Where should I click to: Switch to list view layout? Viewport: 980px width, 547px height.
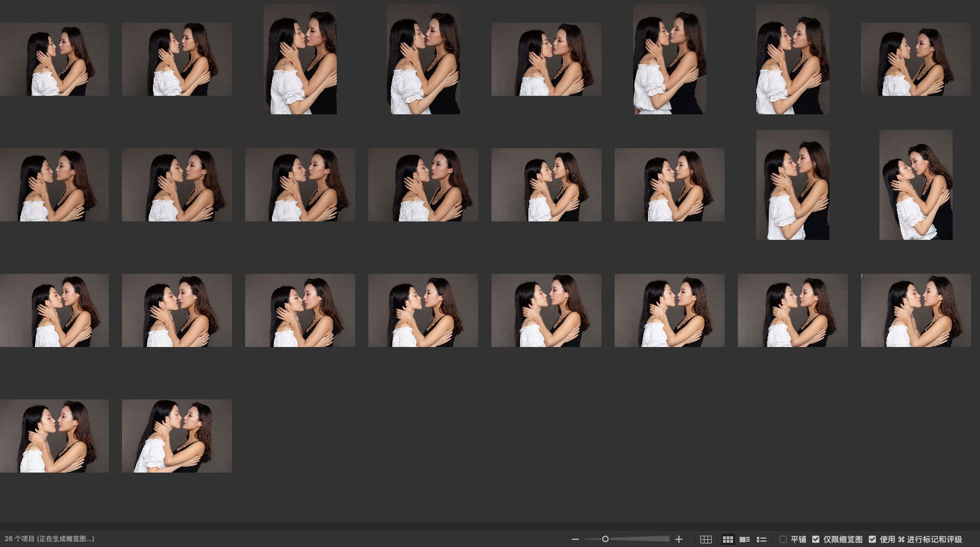click(x=761, y=539)
